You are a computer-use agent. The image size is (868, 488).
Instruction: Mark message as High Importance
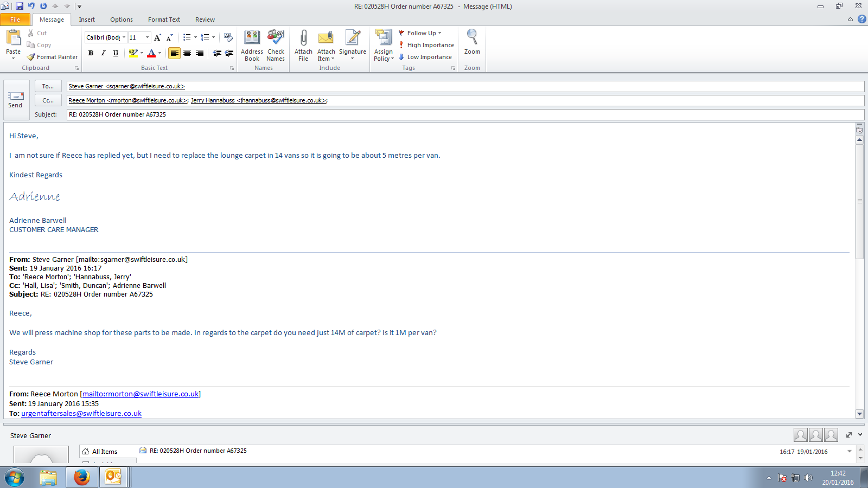[426, 45]
